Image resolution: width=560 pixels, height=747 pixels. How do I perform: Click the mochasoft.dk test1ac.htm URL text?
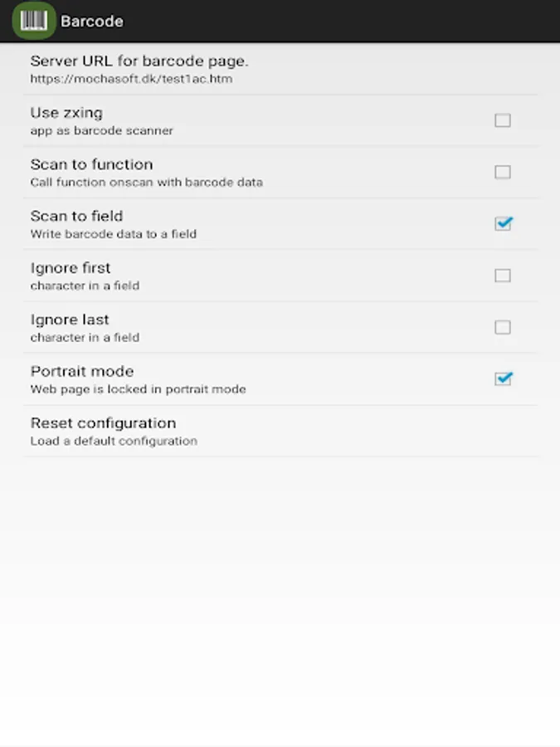131,80
